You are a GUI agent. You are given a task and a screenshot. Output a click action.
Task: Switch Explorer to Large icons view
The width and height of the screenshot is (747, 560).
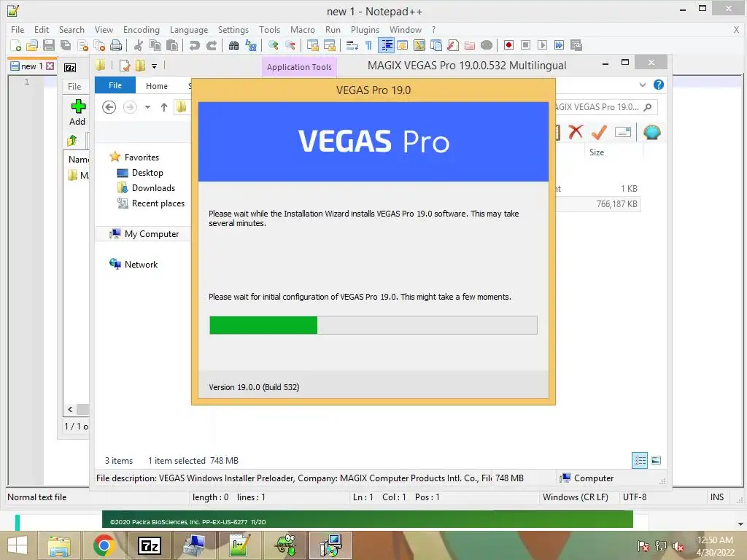click(656, 461)
